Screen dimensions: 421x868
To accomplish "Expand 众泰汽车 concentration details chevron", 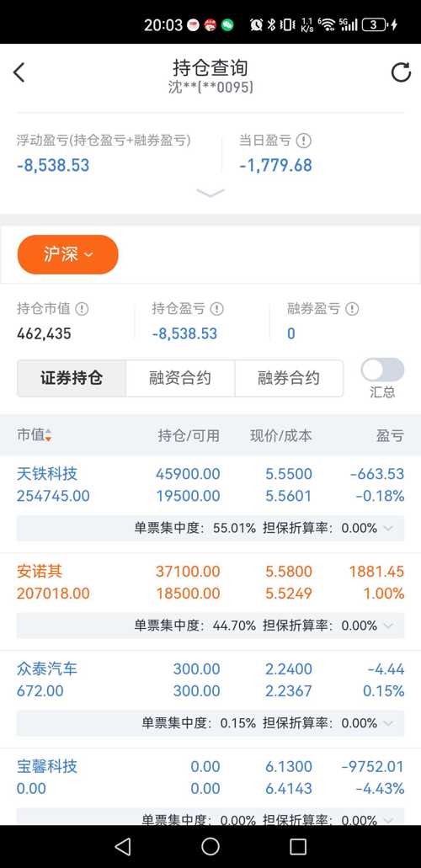I will (x=389, y=723).
